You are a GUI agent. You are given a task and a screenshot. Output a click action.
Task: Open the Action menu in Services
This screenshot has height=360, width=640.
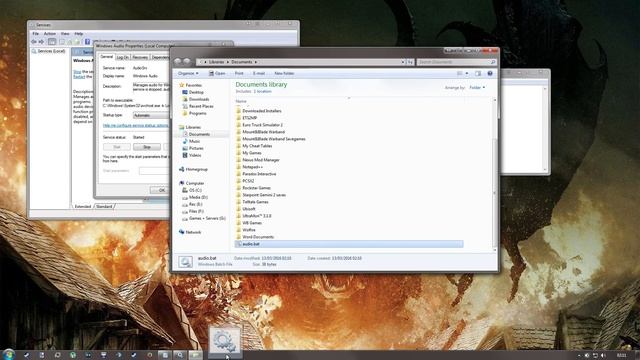50,33
